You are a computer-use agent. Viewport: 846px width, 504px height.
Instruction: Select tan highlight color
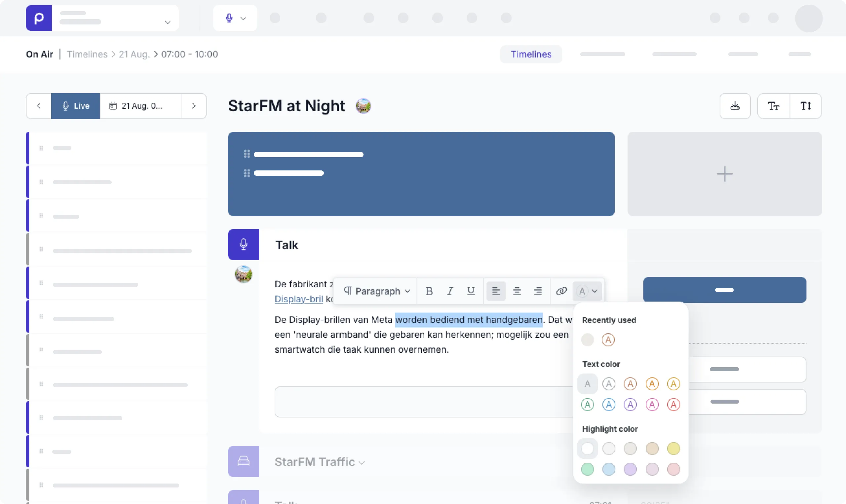click(x=652, y=449)
